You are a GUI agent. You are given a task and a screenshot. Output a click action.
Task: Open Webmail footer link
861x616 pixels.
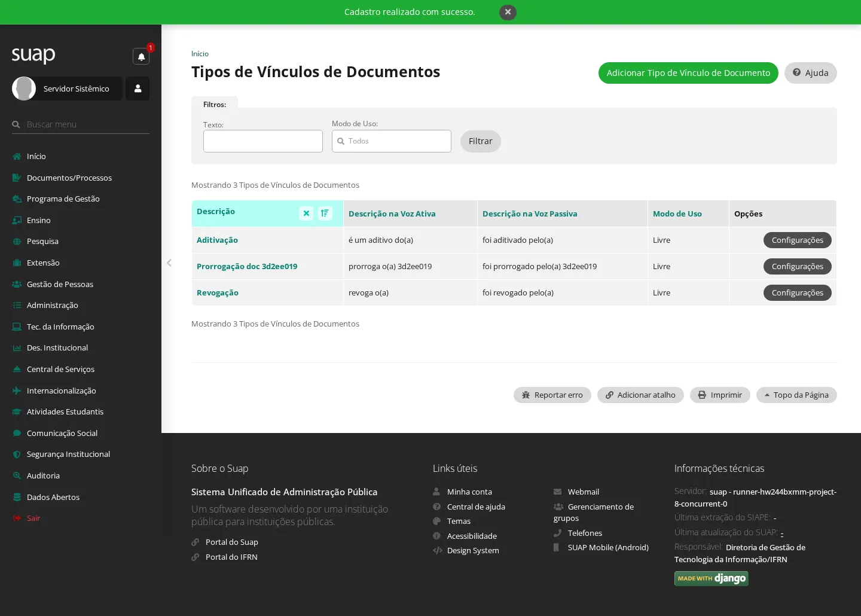click(584, 492)
